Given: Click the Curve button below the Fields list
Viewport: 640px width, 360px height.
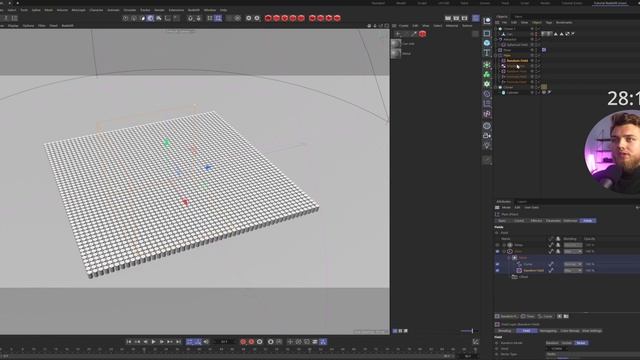Looking at the screenshot, I should click(x=546, y=316).
